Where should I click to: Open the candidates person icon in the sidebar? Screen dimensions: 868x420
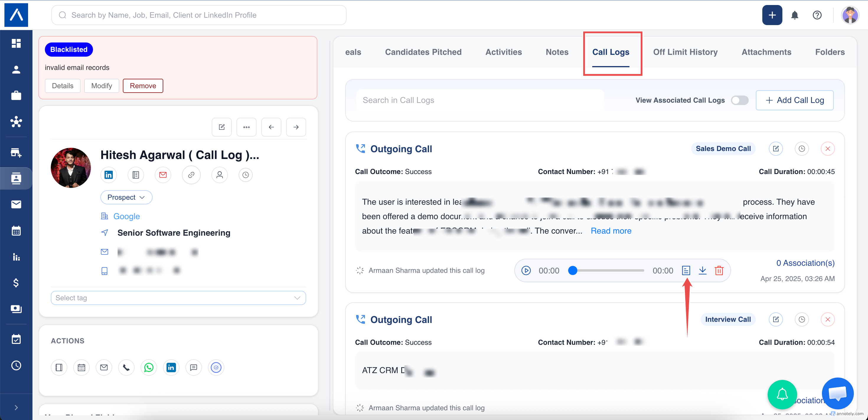point(16,69)
